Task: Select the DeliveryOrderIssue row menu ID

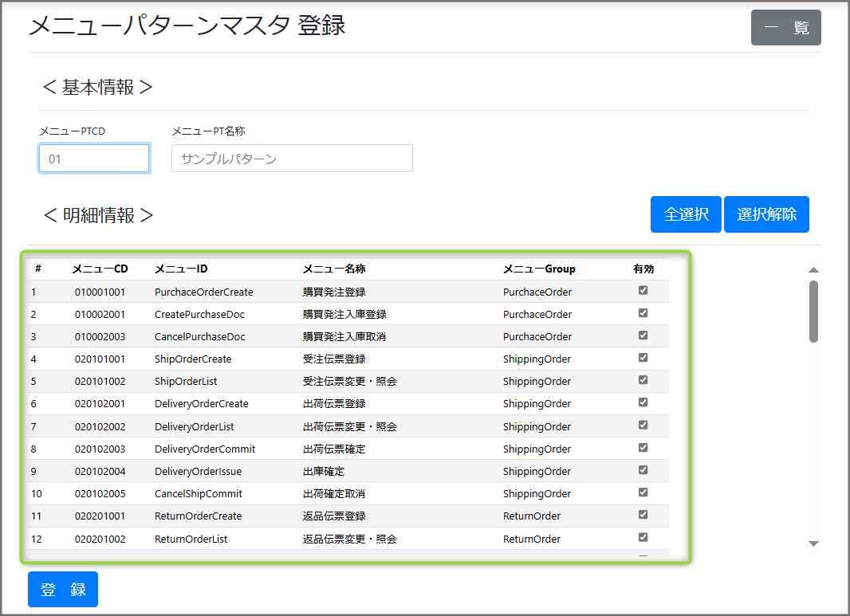Action: (x=198, y=472)
